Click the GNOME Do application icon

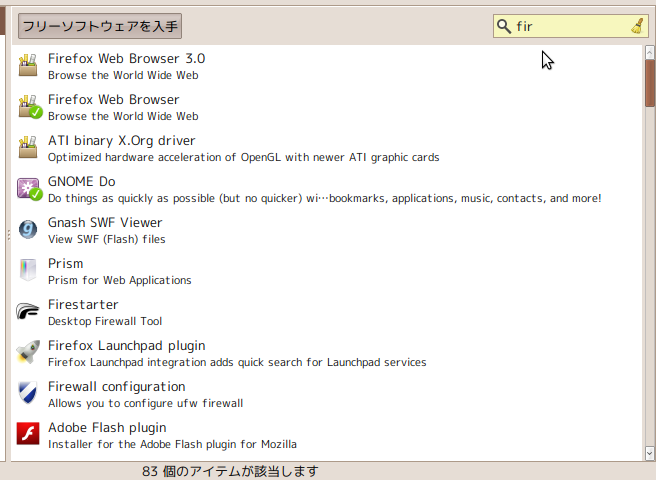(29, 188)
